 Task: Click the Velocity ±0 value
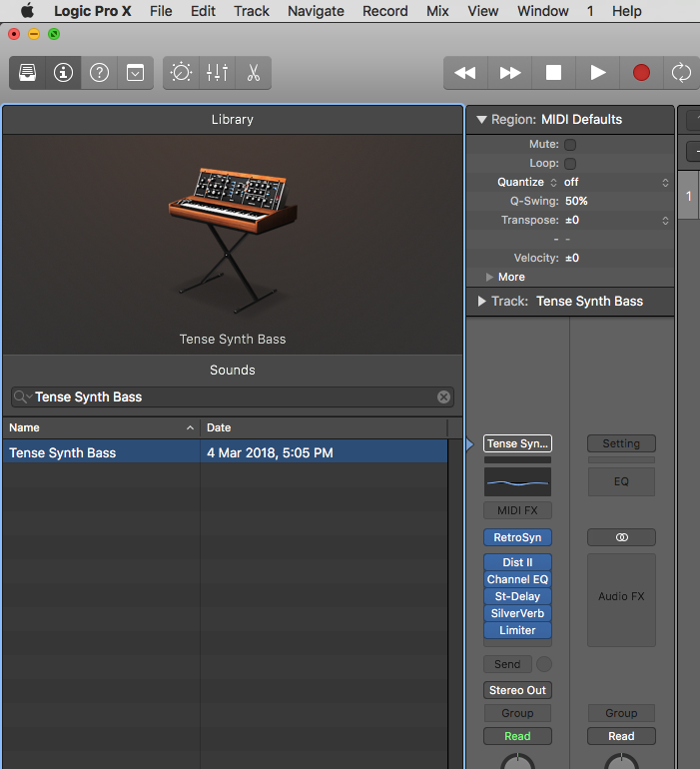(572, 258)
